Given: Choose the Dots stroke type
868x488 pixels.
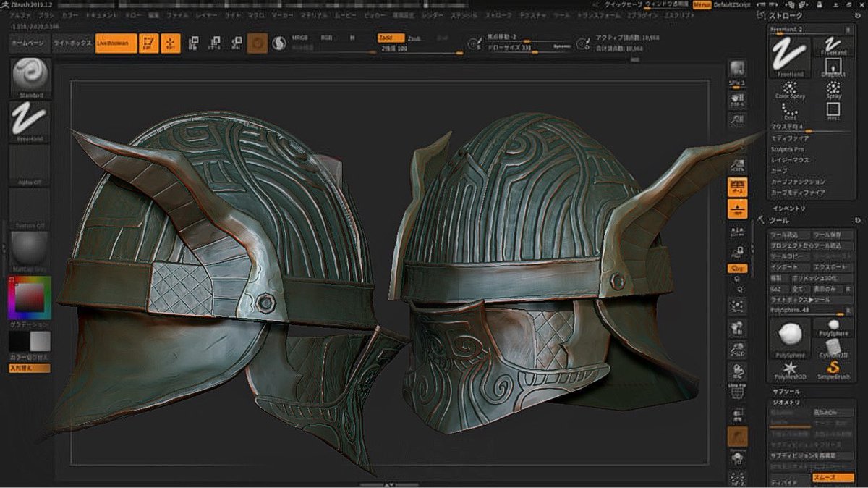Looking at the screenshot, I should click(x=791, y=111).
